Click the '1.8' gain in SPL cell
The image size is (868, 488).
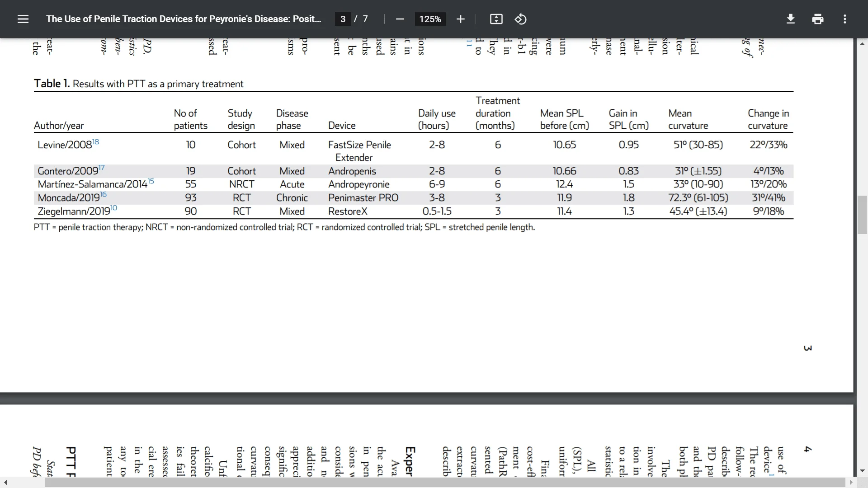629,198
